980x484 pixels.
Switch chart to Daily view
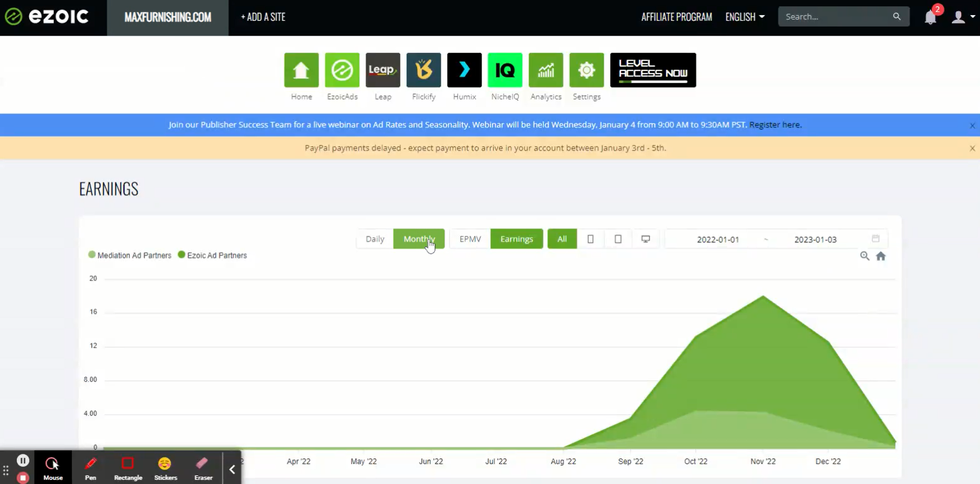(375, 239)
